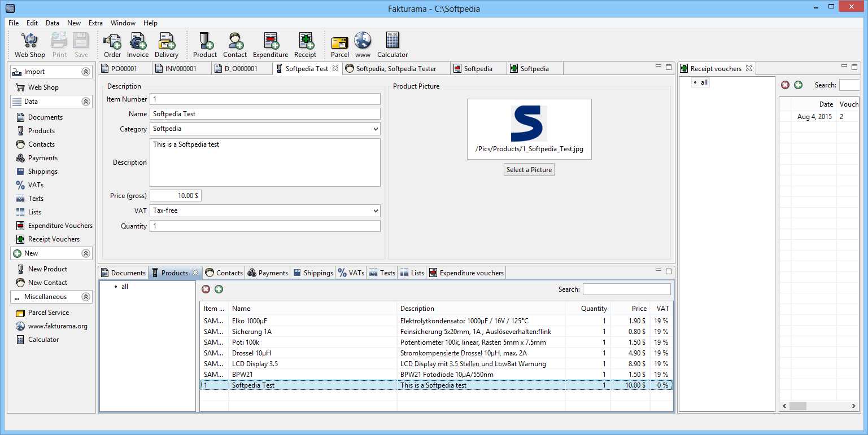Click the Item Number input field

[x=265, y=99]
